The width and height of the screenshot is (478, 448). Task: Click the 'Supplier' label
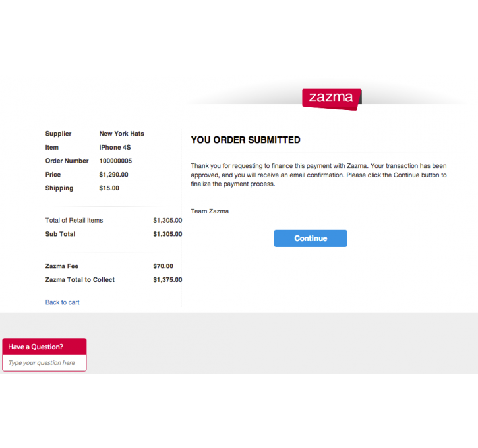pyautogui.click(x=58, y=134)
